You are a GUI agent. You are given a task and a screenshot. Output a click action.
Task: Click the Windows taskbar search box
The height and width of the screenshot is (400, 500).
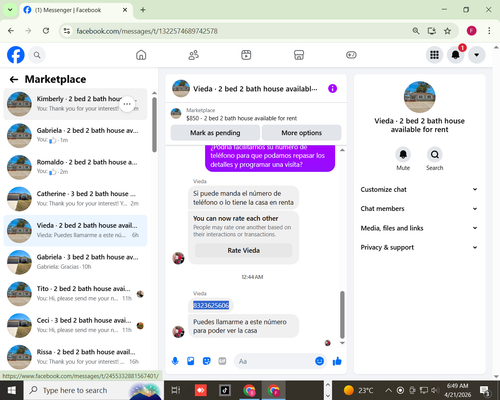tap(93, 390)
